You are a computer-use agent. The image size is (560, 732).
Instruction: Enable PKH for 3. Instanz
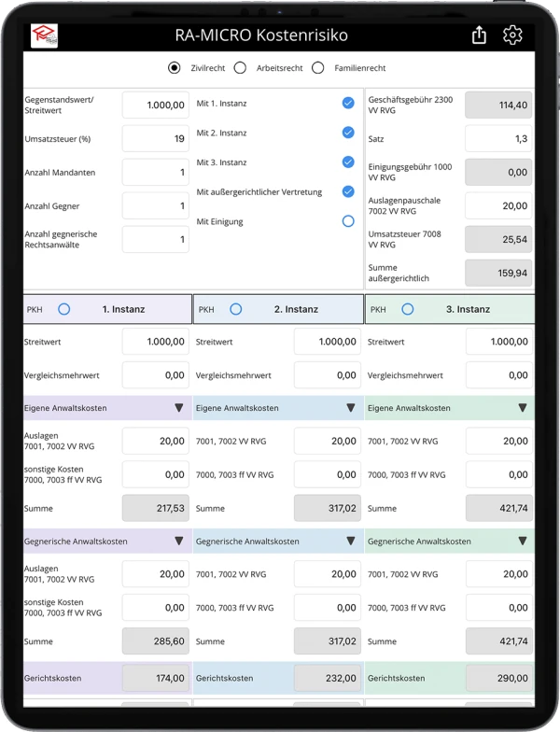point(407,309)
